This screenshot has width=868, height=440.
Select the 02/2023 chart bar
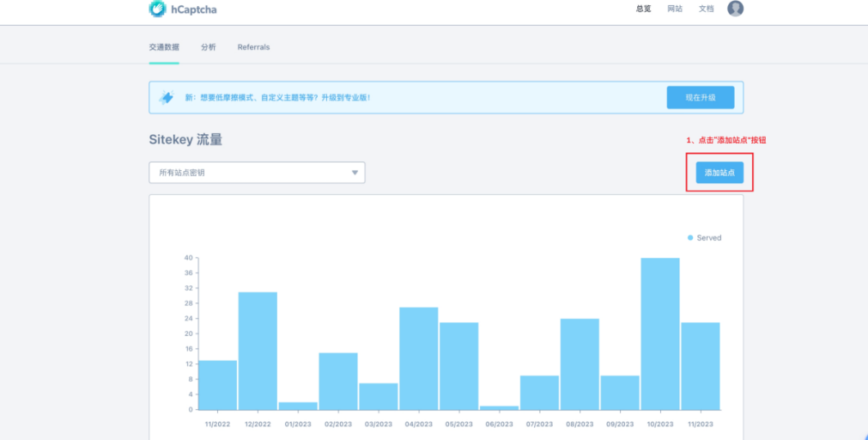click(x=338, y=381)
